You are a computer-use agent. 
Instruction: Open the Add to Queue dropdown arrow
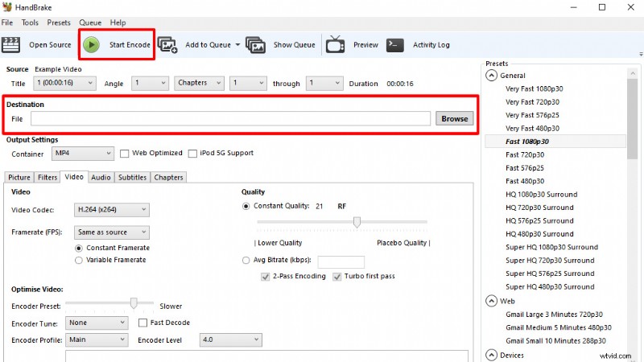[x=237, y=45]
